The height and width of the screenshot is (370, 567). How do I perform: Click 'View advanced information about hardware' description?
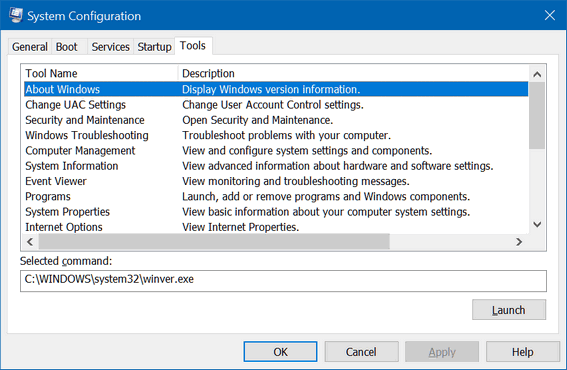338,166
